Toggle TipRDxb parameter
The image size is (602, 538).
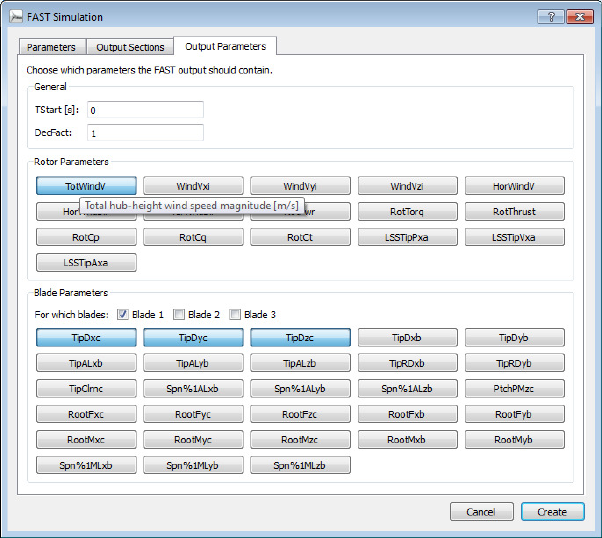(x=407, y=363)
